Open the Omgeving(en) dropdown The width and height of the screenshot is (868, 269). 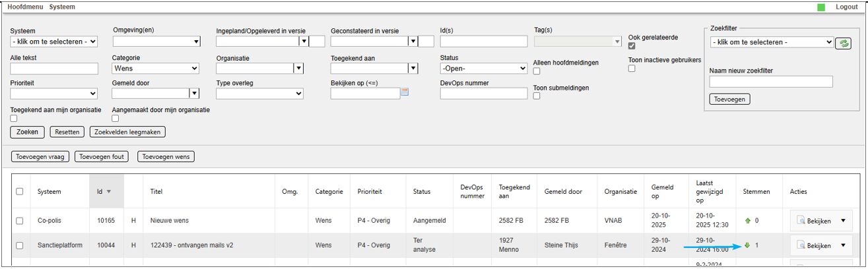pyautogui.click(x=156, y=42)
